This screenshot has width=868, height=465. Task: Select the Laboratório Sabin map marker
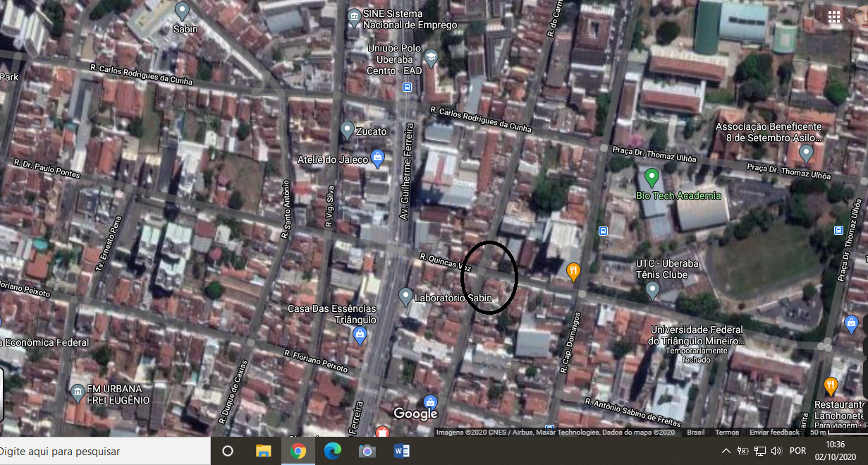(405, 296)
